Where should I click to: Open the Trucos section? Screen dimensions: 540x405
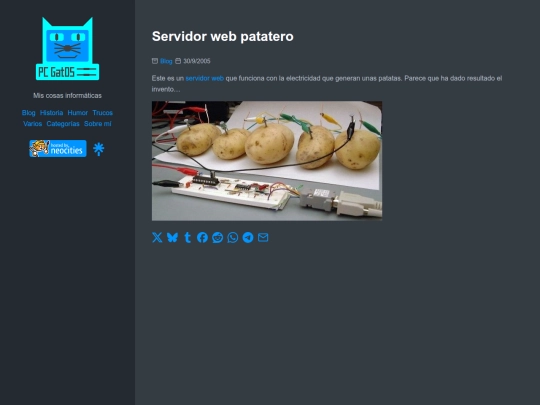pos(103,113)
